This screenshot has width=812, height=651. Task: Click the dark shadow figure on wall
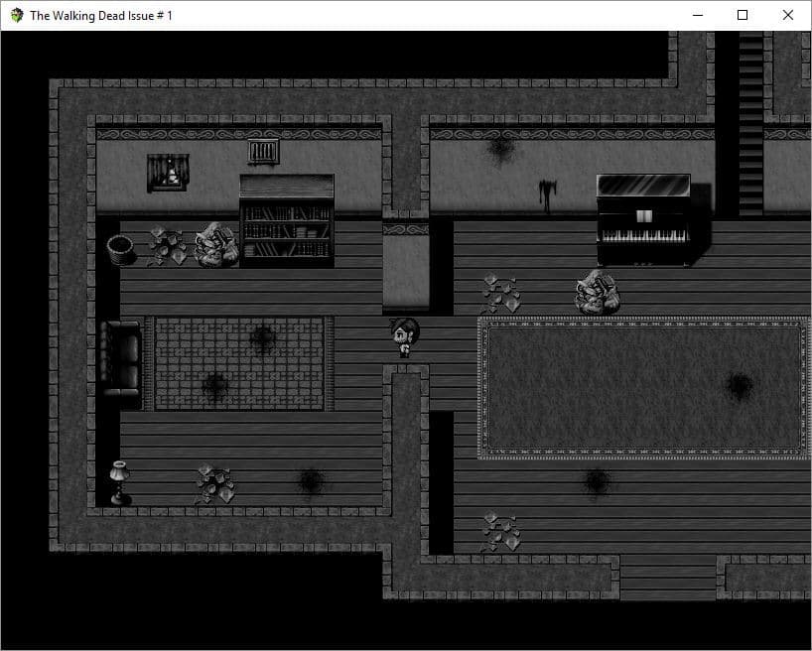pos(547,195)
